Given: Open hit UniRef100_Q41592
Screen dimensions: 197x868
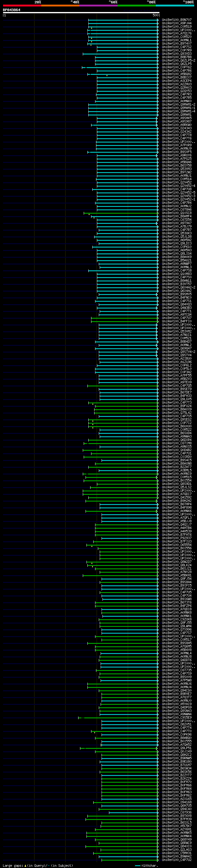Looking at the screenshot, I should click(x=176, y=497).
